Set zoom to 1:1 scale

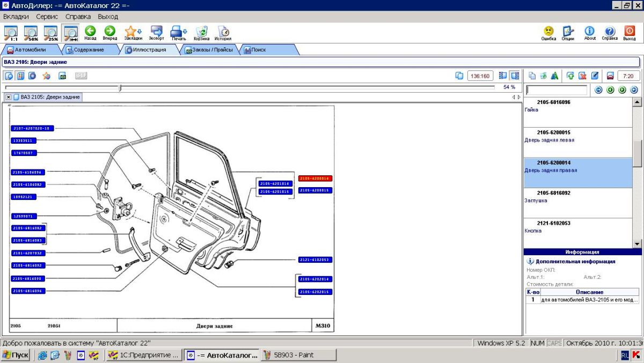tap(11, 33)
